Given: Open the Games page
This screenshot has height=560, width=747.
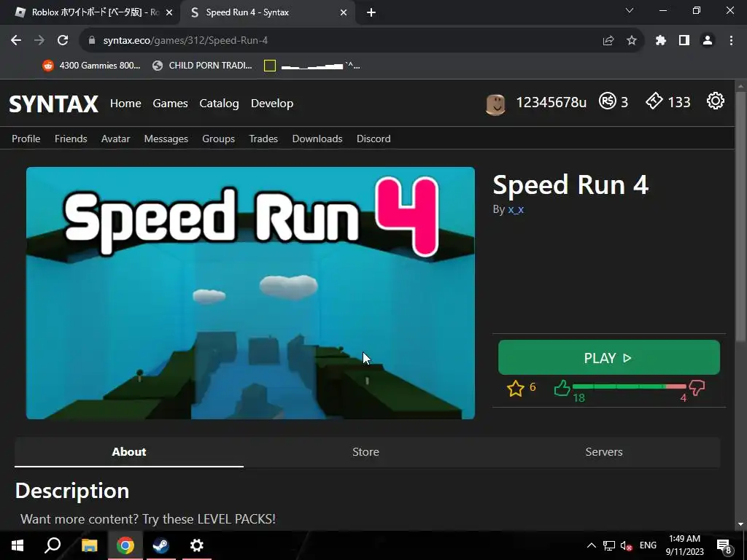Looking at the screenshot, I should point(170,104).
